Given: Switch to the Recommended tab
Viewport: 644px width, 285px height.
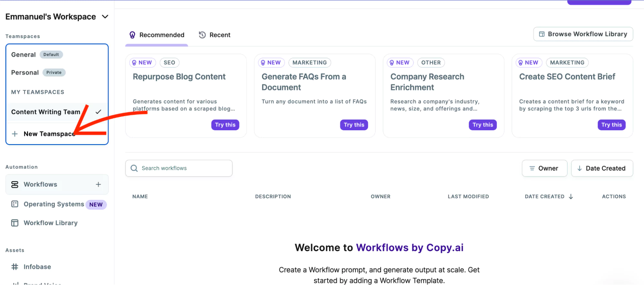Looking at the screenshot, I should 157,35.
